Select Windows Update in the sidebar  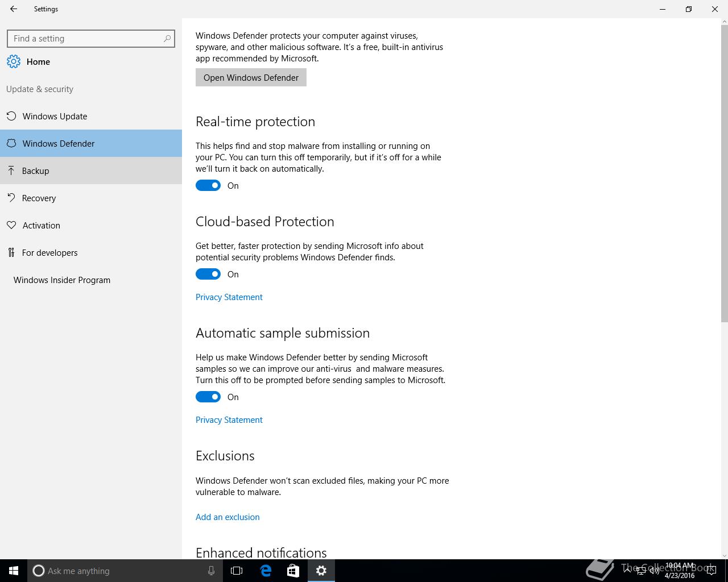pyautogui.click(x=91, y=116)
